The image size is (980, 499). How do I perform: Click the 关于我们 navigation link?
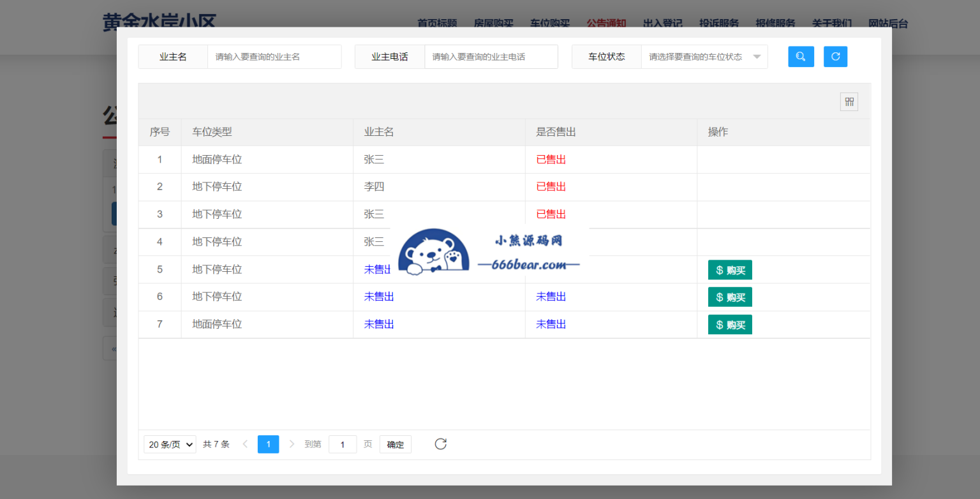831,24
